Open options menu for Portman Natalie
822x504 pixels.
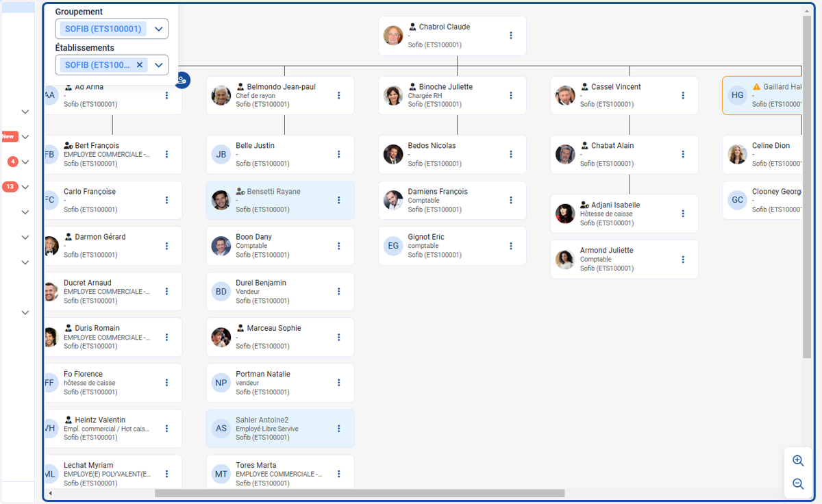[x=338, y=383]
